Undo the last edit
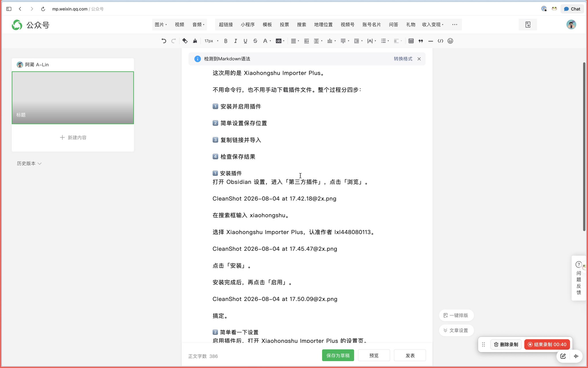The width and height of the screenshot is (588, 368). click(x=164, y=41)
